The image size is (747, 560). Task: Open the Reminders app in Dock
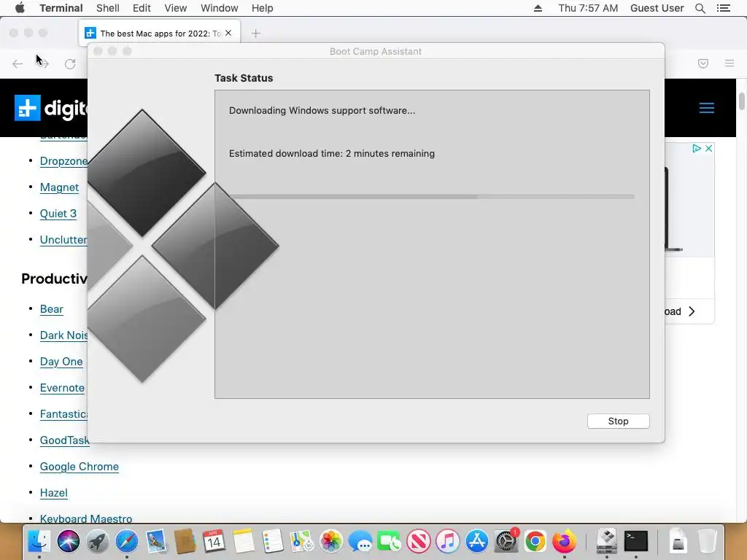click(273, 542)
